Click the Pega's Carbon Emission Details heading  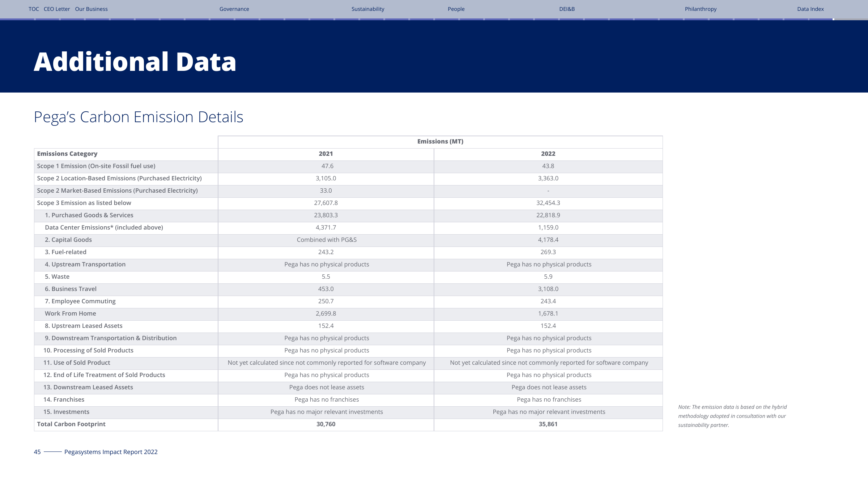[x=139, y=117]
